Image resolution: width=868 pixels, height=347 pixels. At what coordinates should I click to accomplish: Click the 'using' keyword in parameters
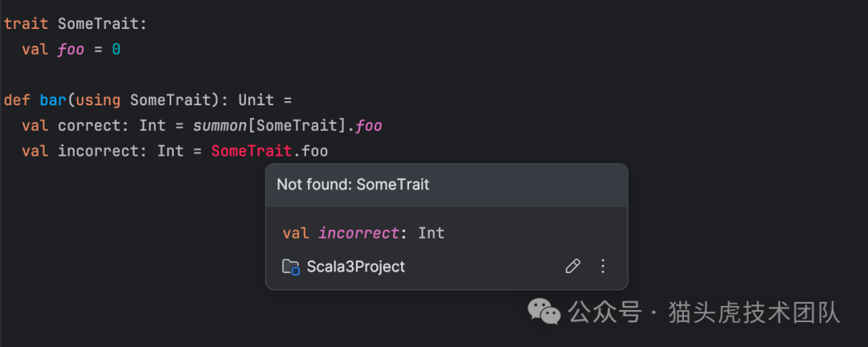pyautogui.click(x=98, y=100)
